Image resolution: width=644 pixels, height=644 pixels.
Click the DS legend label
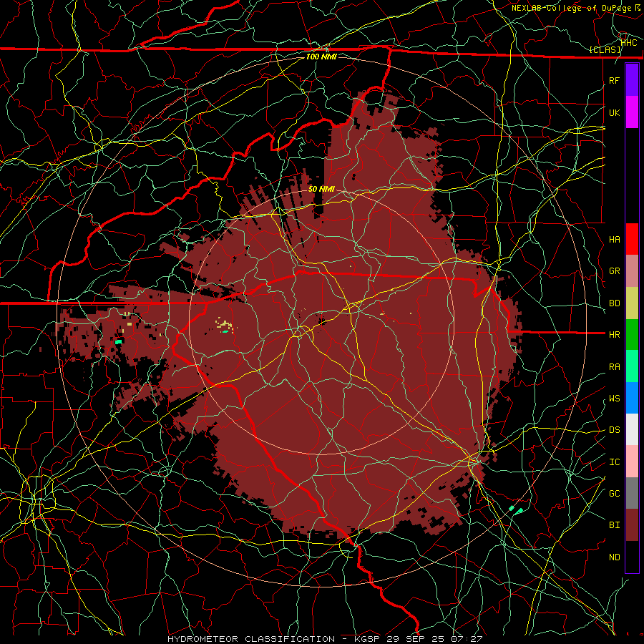pos(614,430)
